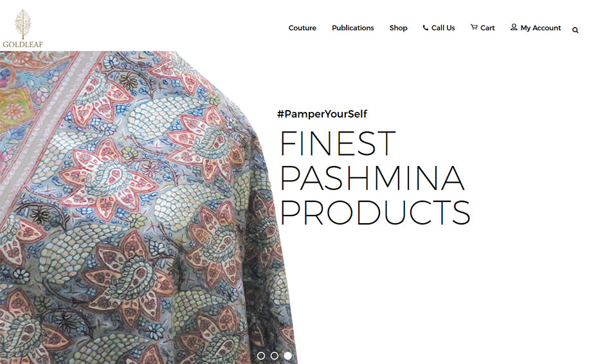Click the #PamperYourSelf hashtag text
Image resolution: width=589 pixels, height=364 pixels.
pos(322,114)
